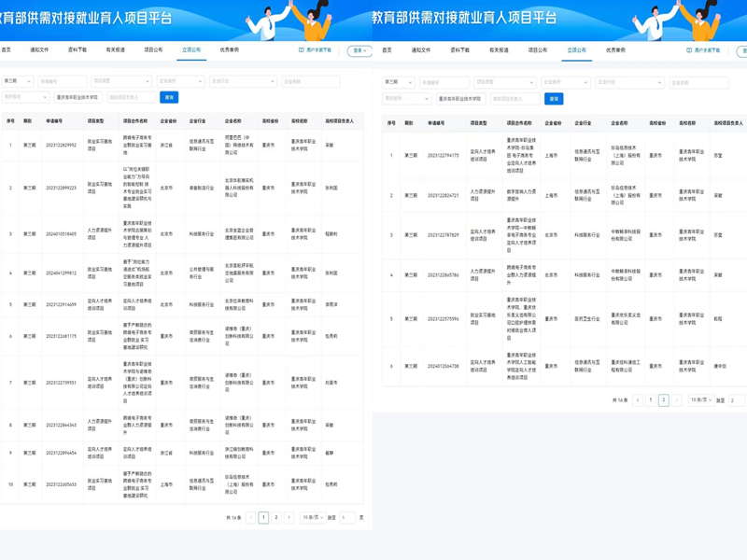
Task: Click the 跳至 page jump box, right page
Action: point(736,400)
